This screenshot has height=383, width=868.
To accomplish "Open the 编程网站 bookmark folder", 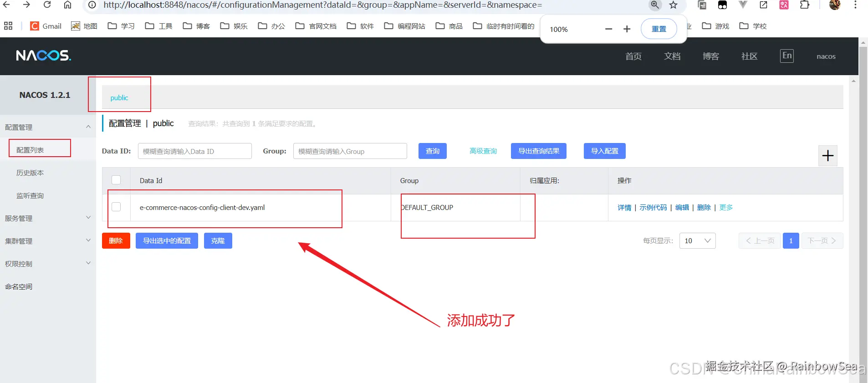I will click(404, 26).
